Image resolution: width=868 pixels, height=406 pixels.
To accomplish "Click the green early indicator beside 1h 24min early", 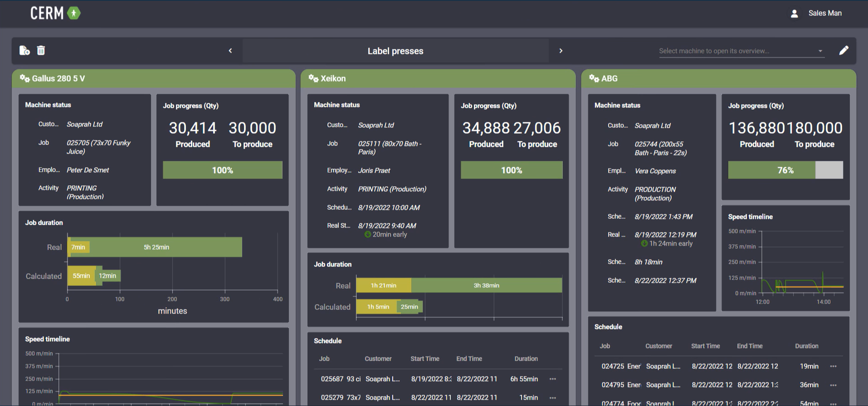I will click(x=644, y=243).
